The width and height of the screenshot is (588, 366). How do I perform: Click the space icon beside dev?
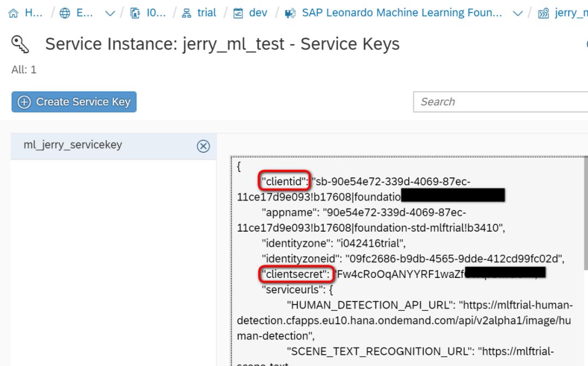pos(238,14)
